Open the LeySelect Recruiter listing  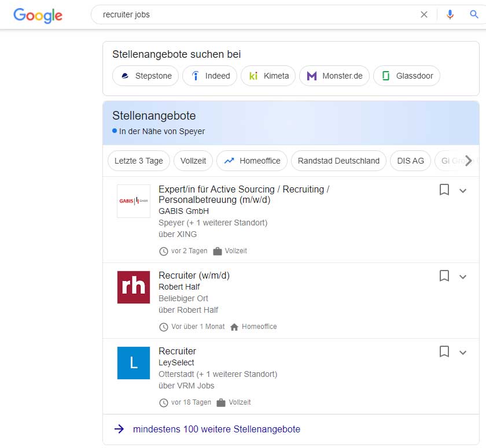tap(177, 351)
